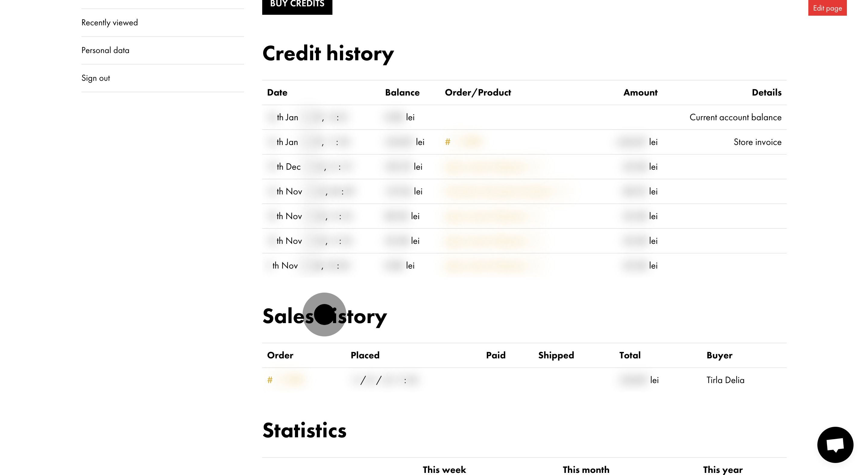
Task: Click the BUY CREDITS button
Action: pos(297,5)
